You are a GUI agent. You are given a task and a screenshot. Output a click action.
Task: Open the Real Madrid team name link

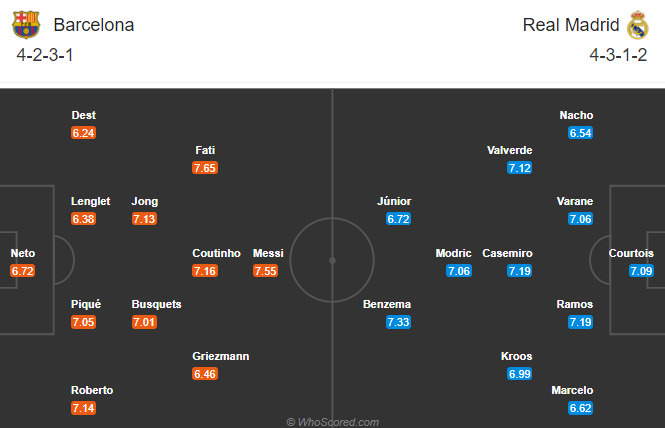pyautogui.click(x=571, y=25)
